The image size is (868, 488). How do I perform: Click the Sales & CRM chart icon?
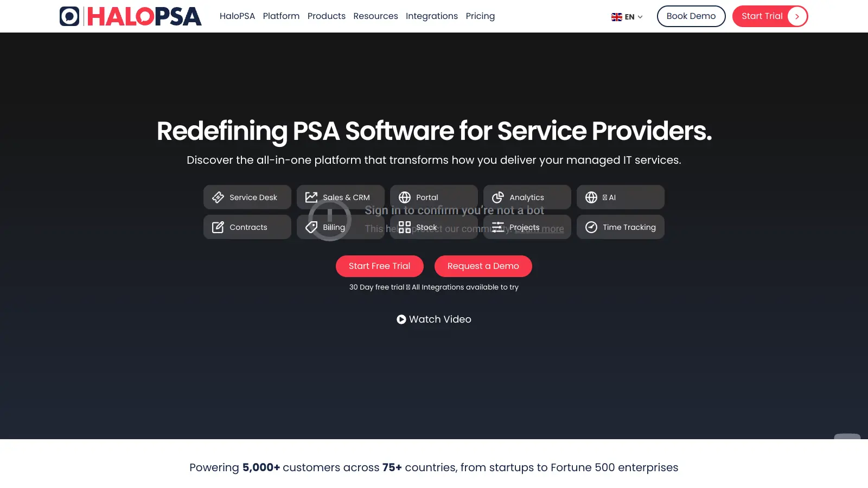[311, 197]
